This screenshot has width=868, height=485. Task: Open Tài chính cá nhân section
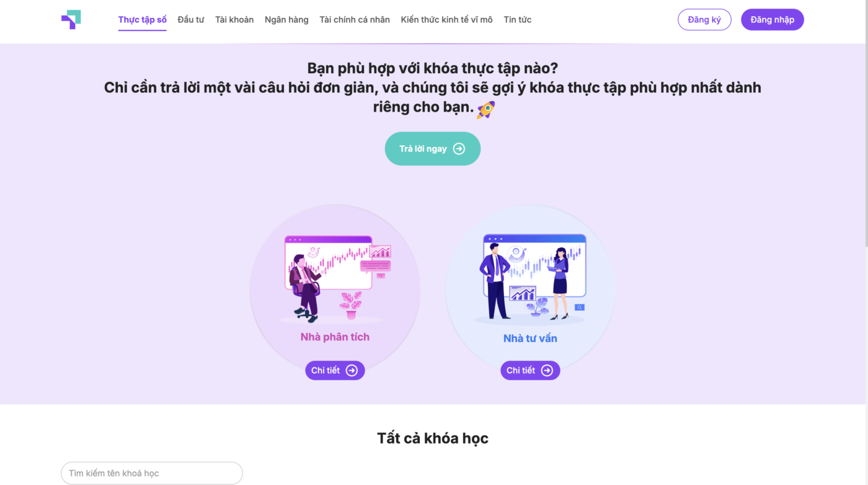(x=355, y=20)
